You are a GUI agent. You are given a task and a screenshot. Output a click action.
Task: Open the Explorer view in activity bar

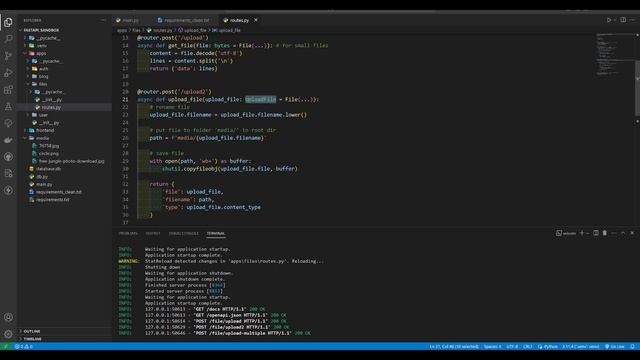click(8, 22)
